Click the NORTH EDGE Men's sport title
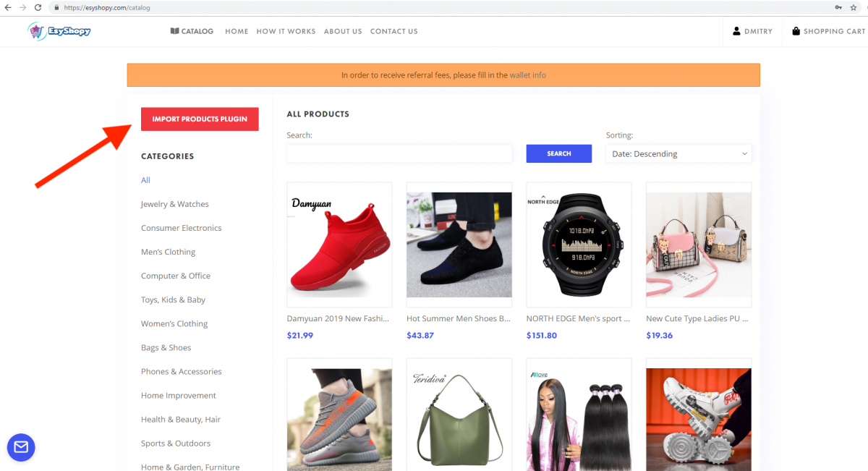 tap(578, 318)
